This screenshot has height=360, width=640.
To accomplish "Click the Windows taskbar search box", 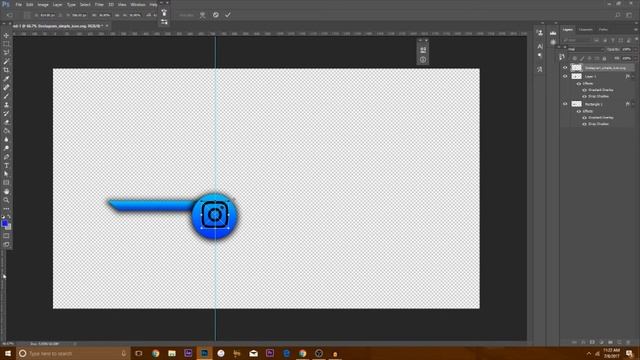I will (73, 353).
